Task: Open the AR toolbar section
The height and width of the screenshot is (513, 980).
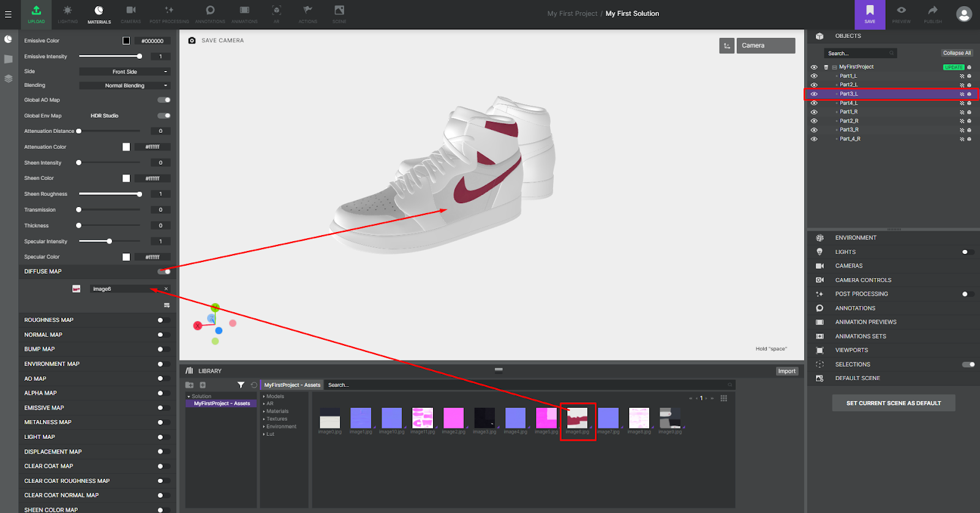Action: [276, 14]
